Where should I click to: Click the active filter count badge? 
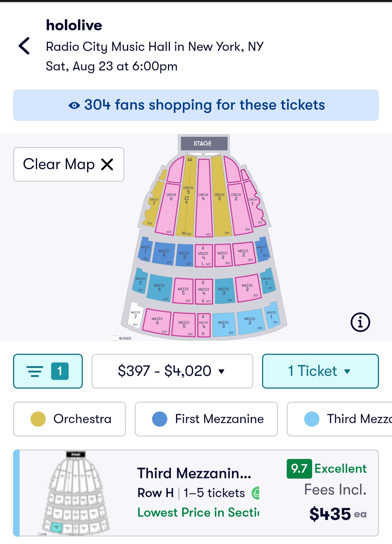(x=60, y=371)
